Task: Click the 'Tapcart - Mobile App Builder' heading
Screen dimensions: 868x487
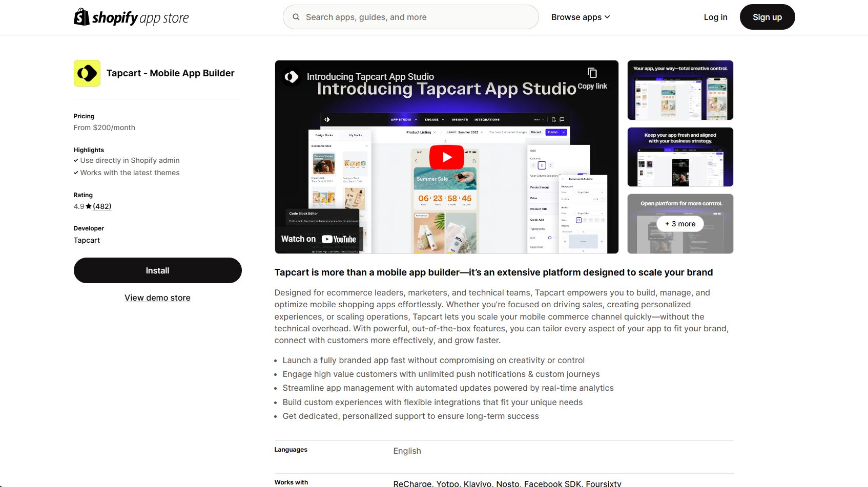Action: click(x=171, y=73)
